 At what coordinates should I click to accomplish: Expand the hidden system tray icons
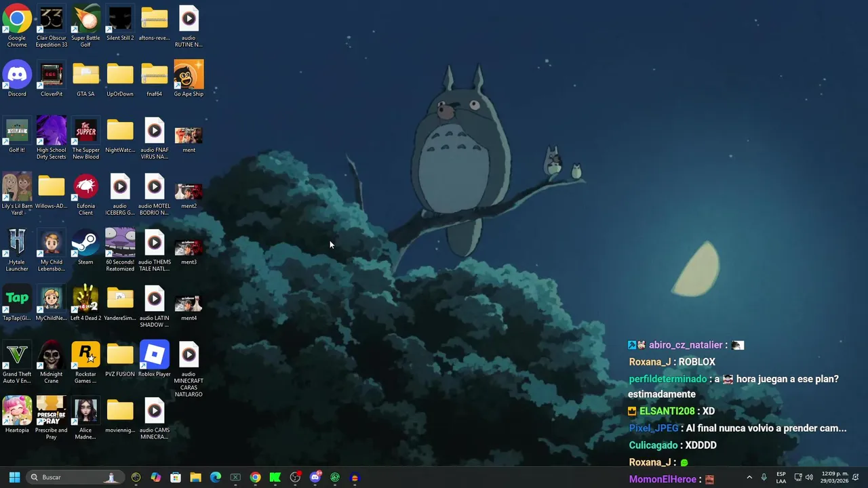click(x=749, y=477)
